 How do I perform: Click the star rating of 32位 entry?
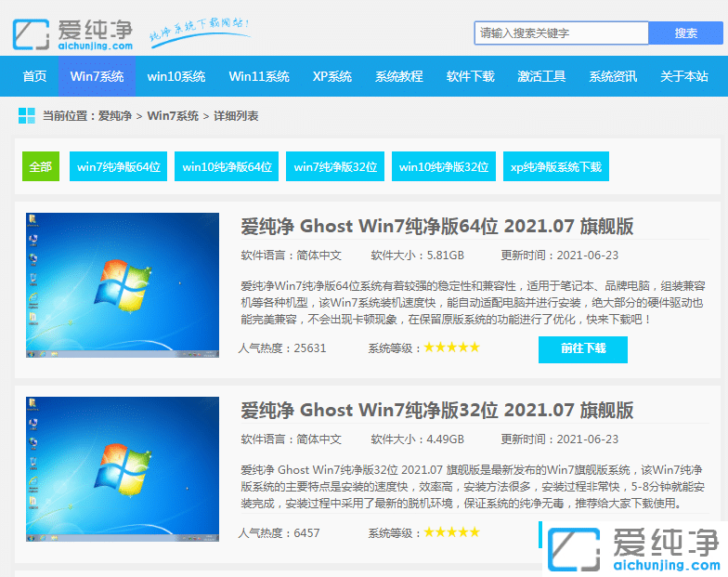tap(451, 532)
